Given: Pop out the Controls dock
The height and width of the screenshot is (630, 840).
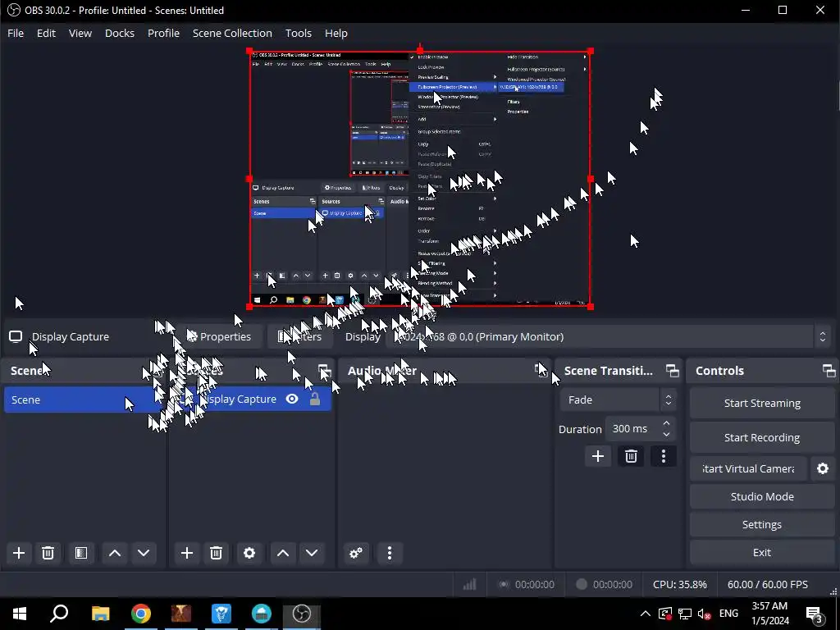Looking at the screenshot, I should click(x=829, y=371).
